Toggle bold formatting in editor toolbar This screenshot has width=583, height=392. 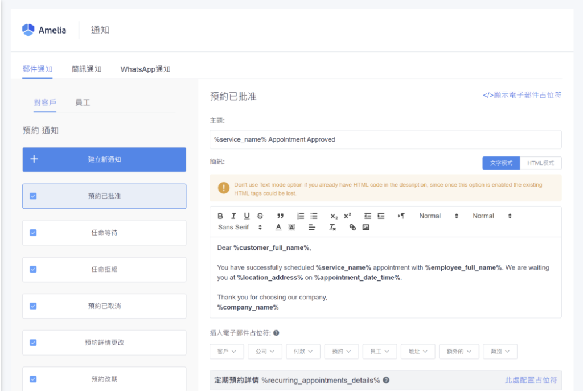pos(220,216)
